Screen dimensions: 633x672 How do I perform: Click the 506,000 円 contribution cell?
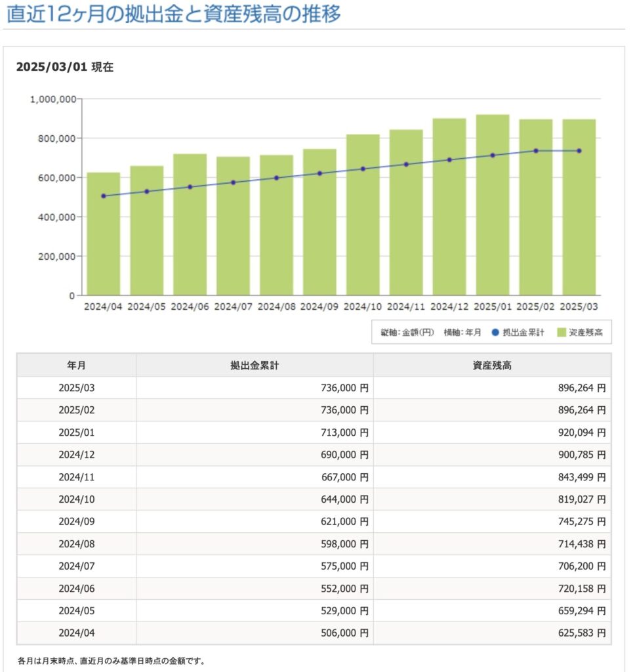pos(255,633)
